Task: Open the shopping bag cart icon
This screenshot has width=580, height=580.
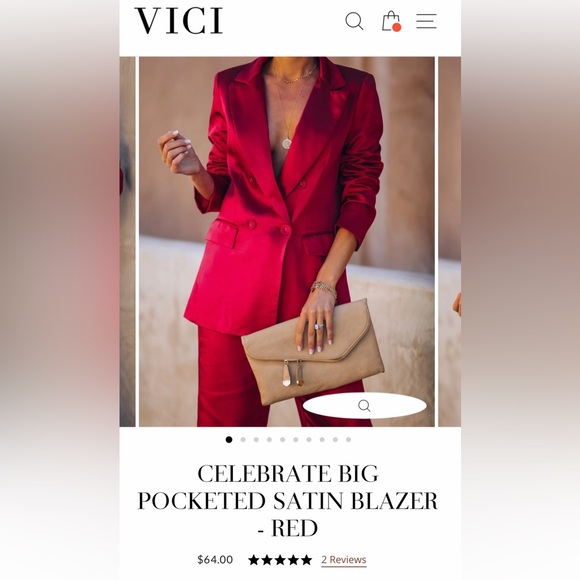Action: (x=391, y=21)
